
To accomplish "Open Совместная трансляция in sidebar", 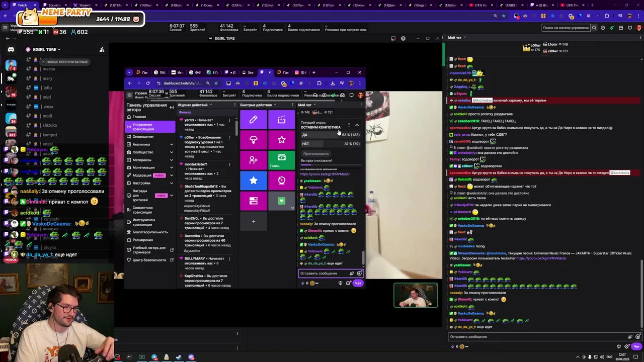I will (x=150, y=210).
